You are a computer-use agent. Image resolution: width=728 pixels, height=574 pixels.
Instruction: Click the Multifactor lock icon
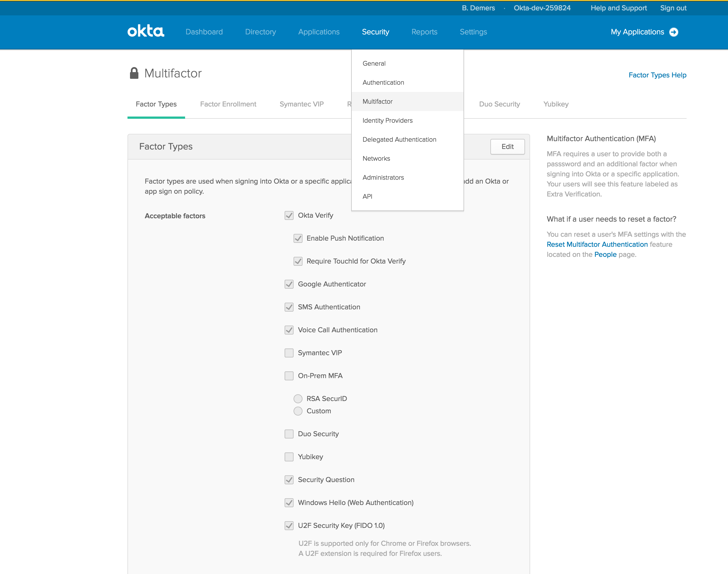click(x=134, y=73)
